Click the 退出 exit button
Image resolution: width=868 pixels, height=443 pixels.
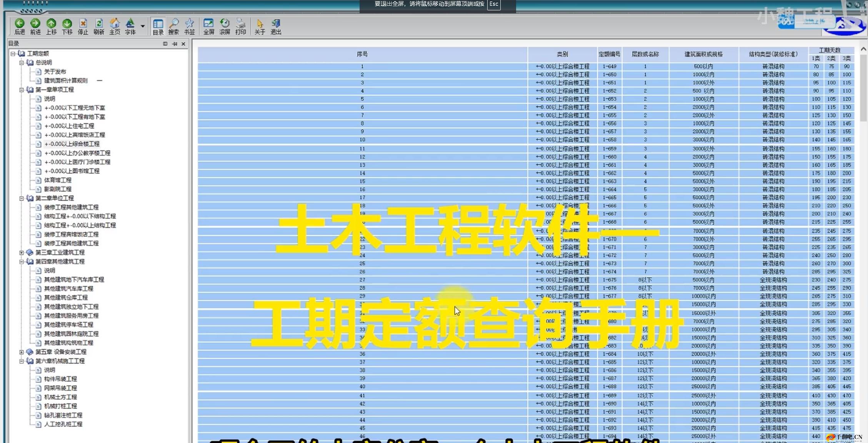[x=276, y=24]
